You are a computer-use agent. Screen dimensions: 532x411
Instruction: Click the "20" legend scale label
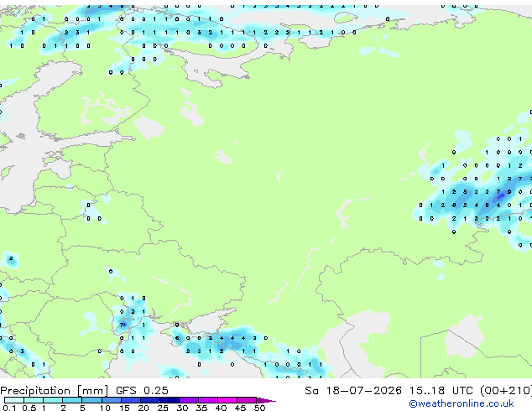(143, 408)
